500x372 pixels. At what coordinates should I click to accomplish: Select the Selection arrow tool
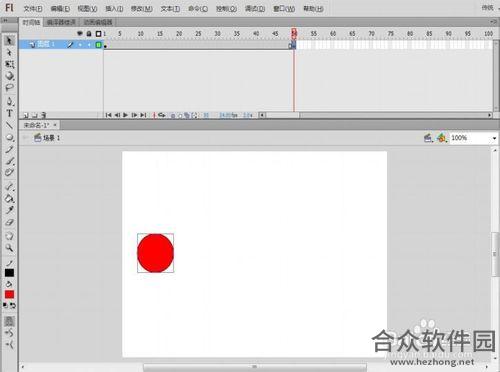coord(9,41)
